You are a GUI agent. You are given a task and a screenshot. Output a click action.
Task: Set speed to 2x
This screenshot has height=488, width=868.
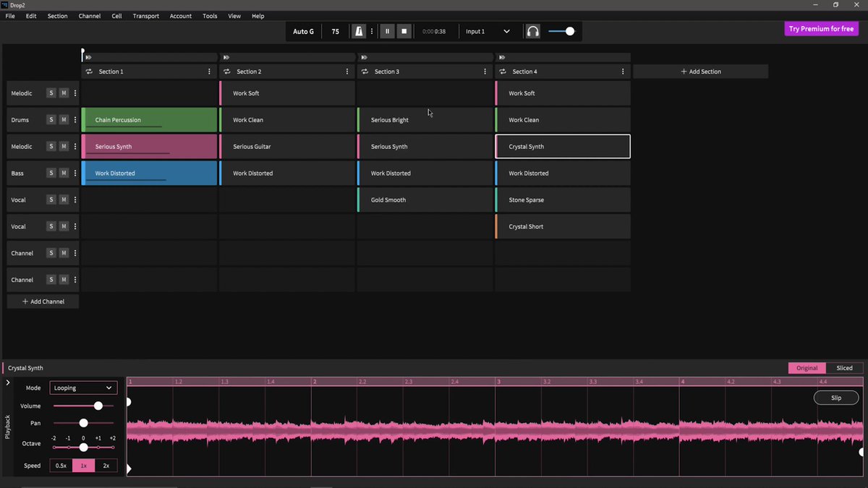pos(106,466)
